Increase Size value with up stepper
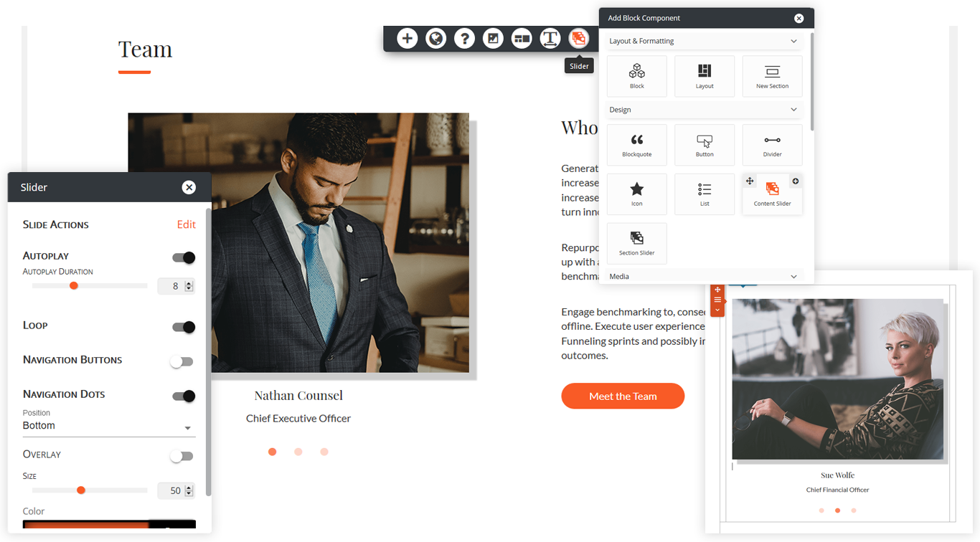980x542 pixels. coord(189,488)
